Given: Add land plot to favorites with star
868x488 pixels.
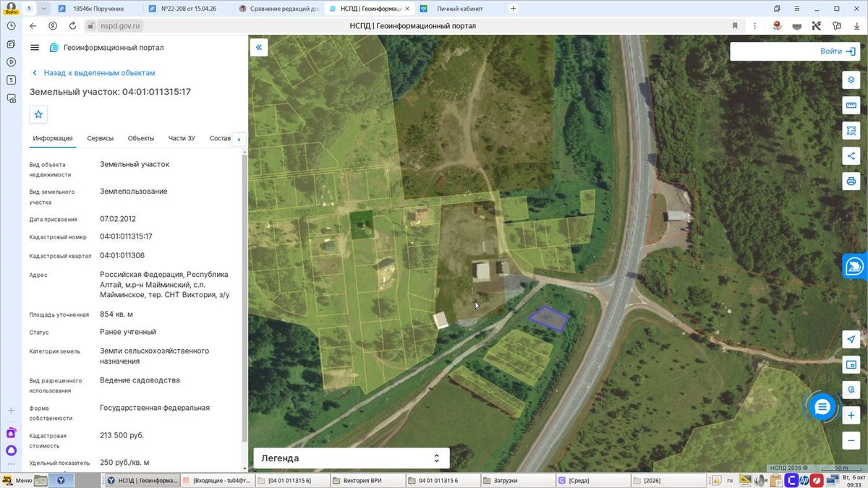Looking at the screenshot, I should 38,114.
